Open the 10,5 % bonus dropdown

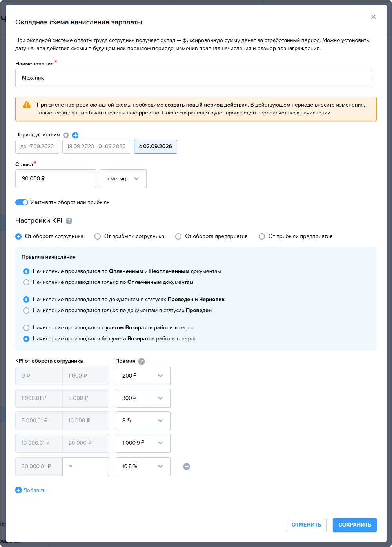(143, 467)
